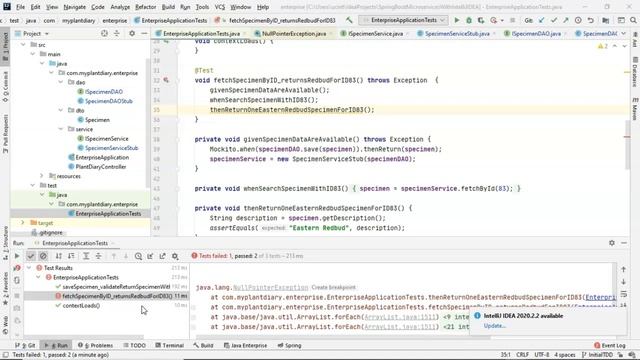Screen dimensions: 640x360
Task: Select saveSpecimen_validateReturnSpecimen test result
Action: [x=116, y=287]
